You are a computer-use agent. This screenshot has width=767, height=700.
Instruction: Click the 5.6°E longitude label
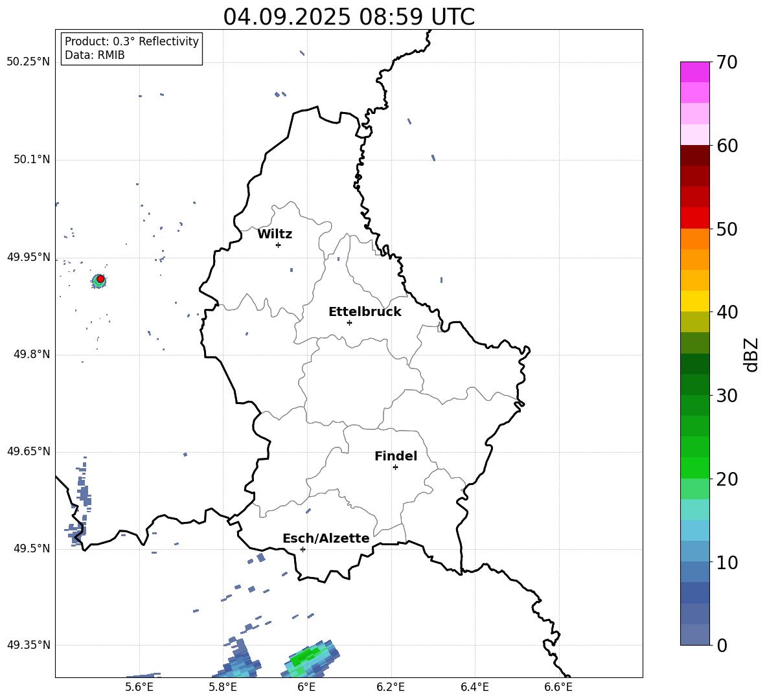(139, 687)
